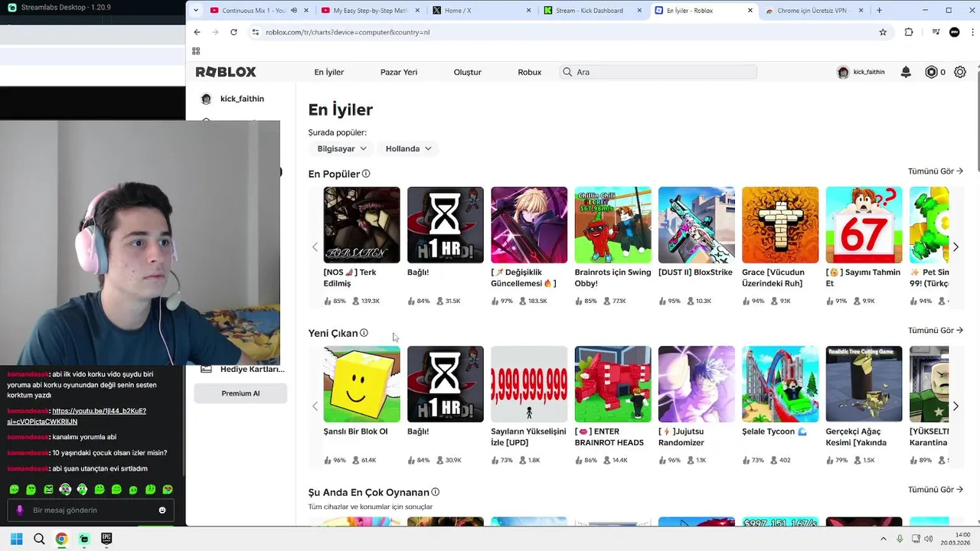Image resolution: width=980 pixels, height=551 pixels.
Task: Open Forsaken Terk Edilmiş game thumbnail
Action: (361, 225)
